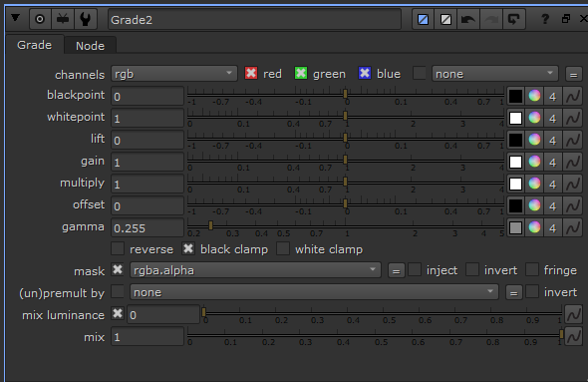Enable the (un)premult by checkbox
Screen dimensions: 588x382
click(x=118, y=291)
